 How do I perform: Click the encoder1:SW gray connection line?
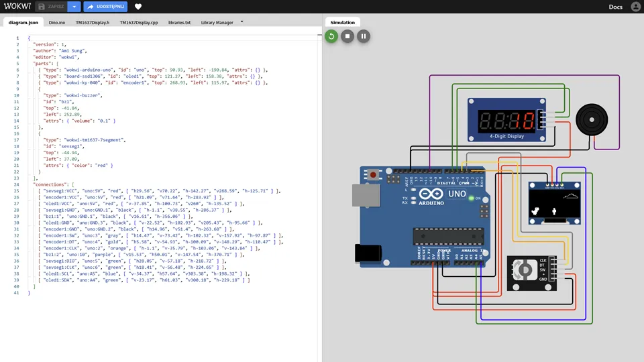tap(160, 235)
